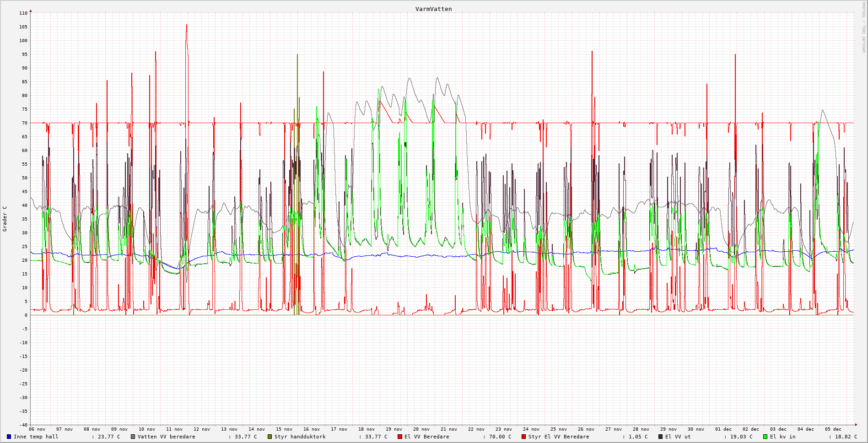Select the Styr handduktork legend label
This screenshot has height=443, width=868.
pyautogui.click(x=300, y=437)
